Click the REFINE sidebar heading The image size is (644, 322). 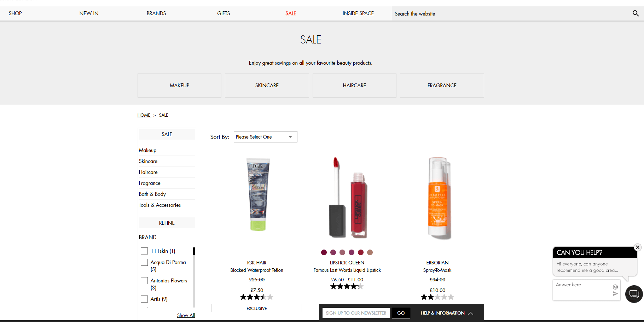(167, 223)
